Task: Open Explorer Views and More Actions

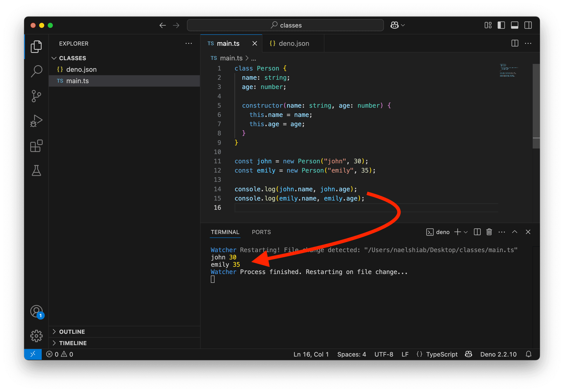Action: pyautogui.click(x=189, y=43)
